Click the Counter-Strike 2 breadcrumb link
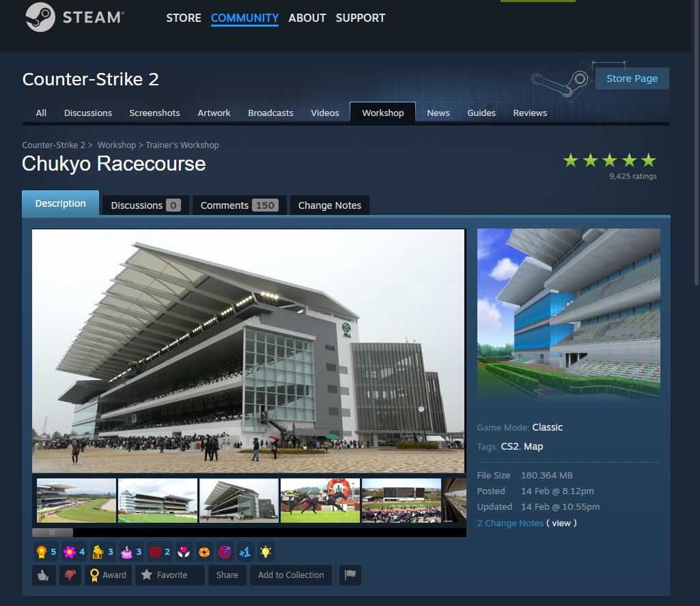 53,145
